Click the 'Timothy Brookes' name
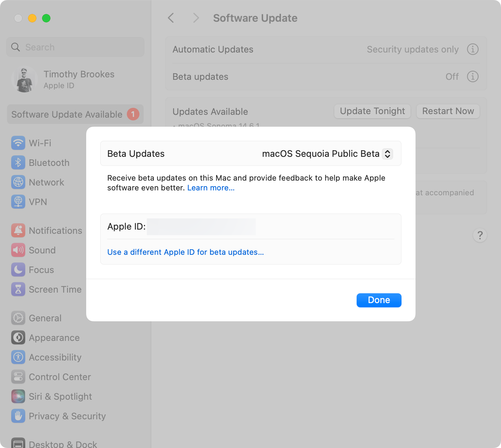The image size is (501, 448). pyautogui.click(x=79, y=74)
